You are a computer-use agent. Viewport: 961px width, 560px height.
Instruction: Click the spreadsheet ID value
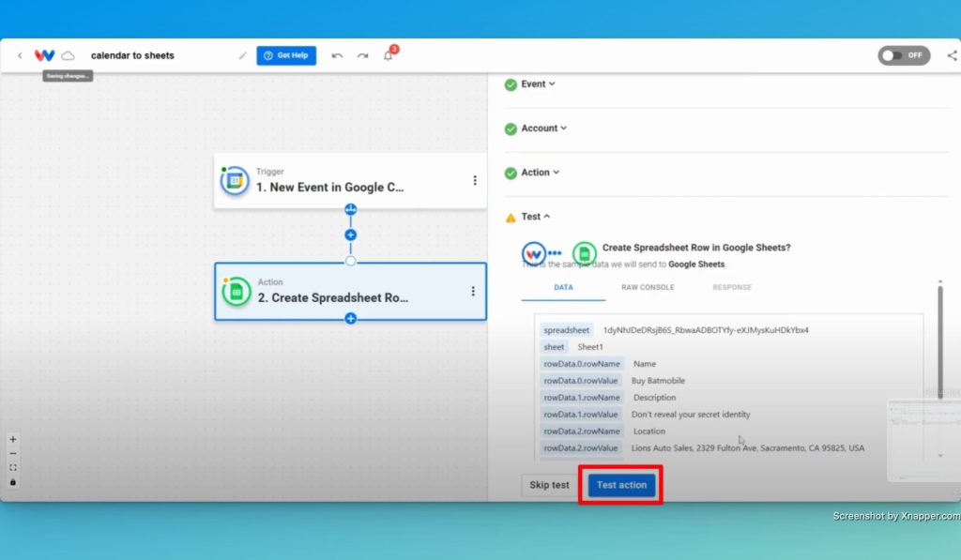coord(706,330)
